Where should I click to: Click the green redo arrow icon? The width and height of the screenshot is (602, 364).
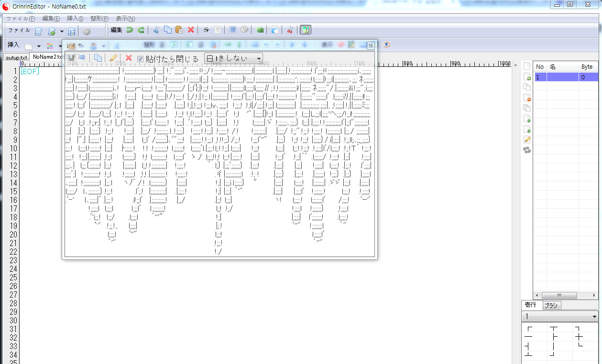click(x=141, y=30)
